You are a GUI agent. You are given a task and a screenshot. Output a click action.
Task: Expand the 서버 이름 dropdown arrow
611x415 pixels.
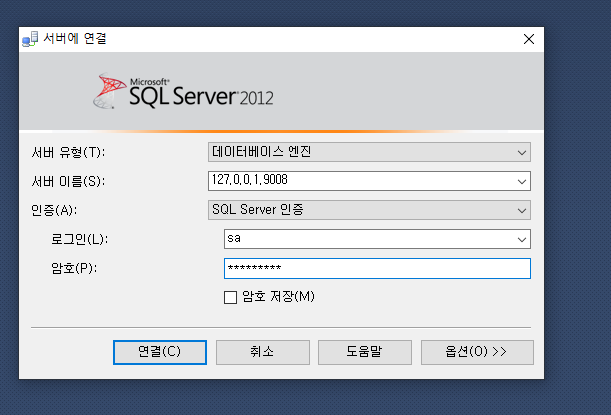[x=522, y=181]
